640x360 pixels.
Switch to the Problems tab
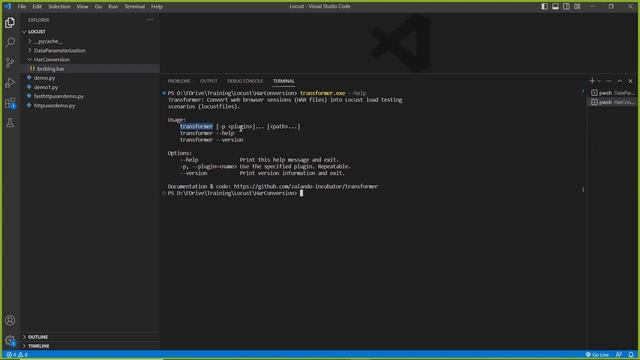click(x=179, y=81)
